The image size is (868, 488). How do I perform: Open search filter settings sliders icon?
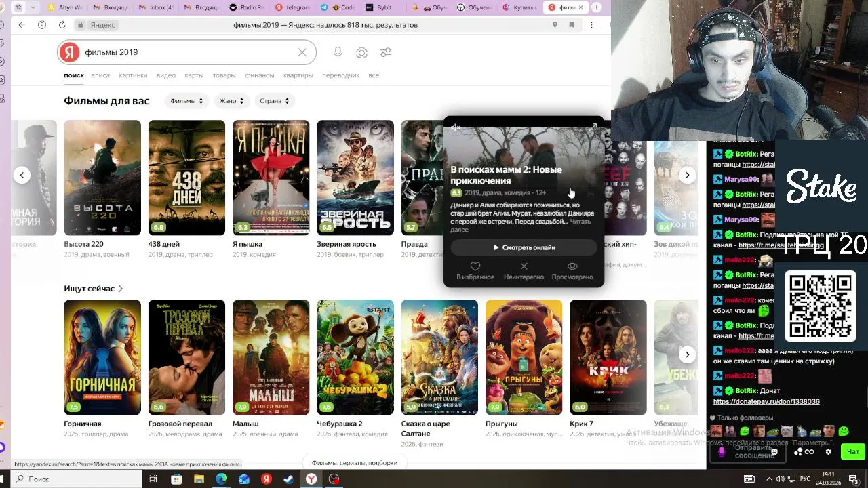click(x=386, y=52)
